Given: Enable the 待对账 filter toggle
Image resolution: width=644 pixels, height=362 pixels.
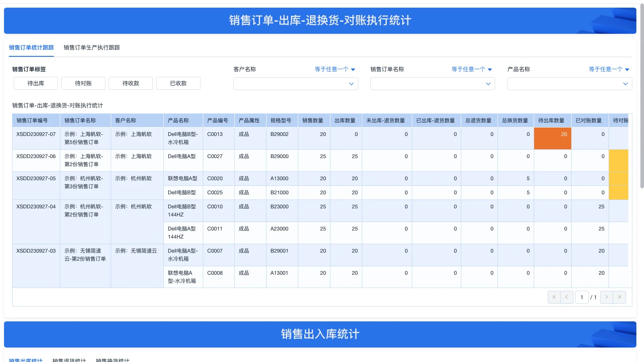Looking at the screenshot, I should 83,83.
